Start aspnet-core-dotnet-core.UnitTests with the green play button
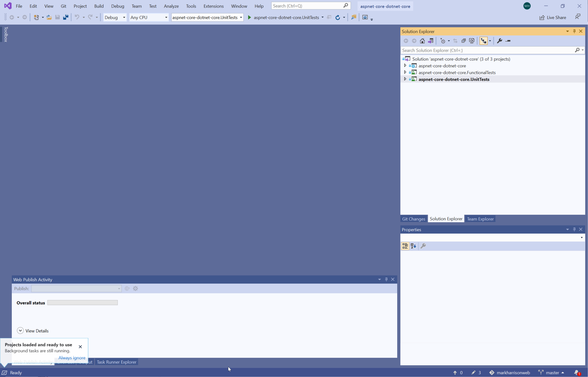 [250, 17]
